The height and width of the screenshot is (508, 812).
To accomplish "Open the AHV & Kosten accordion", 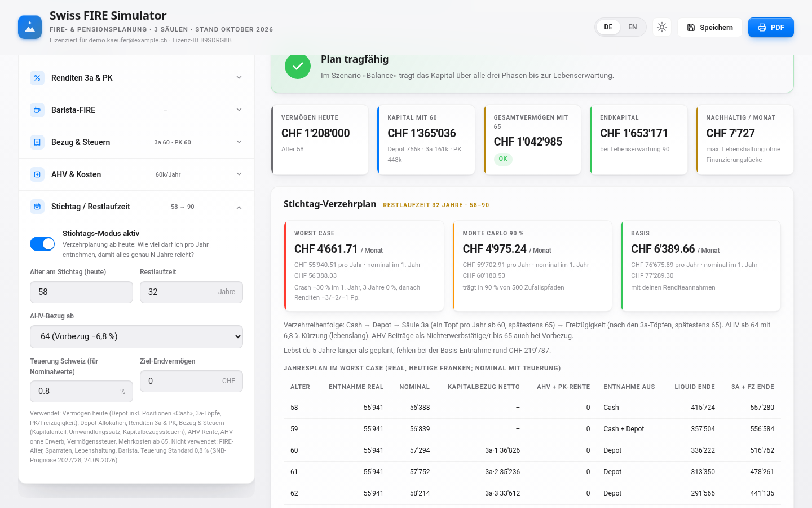I will coord(136,174).
